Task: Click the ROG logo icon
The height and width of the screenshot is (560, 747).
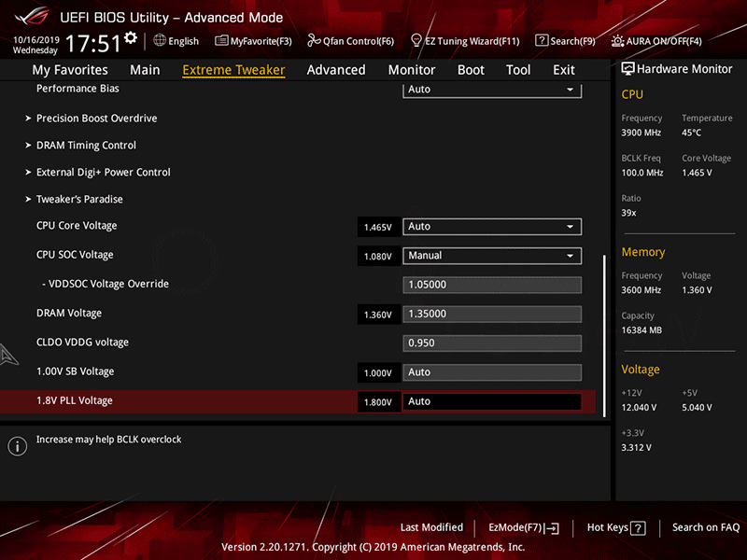Action: coord(32,16)
